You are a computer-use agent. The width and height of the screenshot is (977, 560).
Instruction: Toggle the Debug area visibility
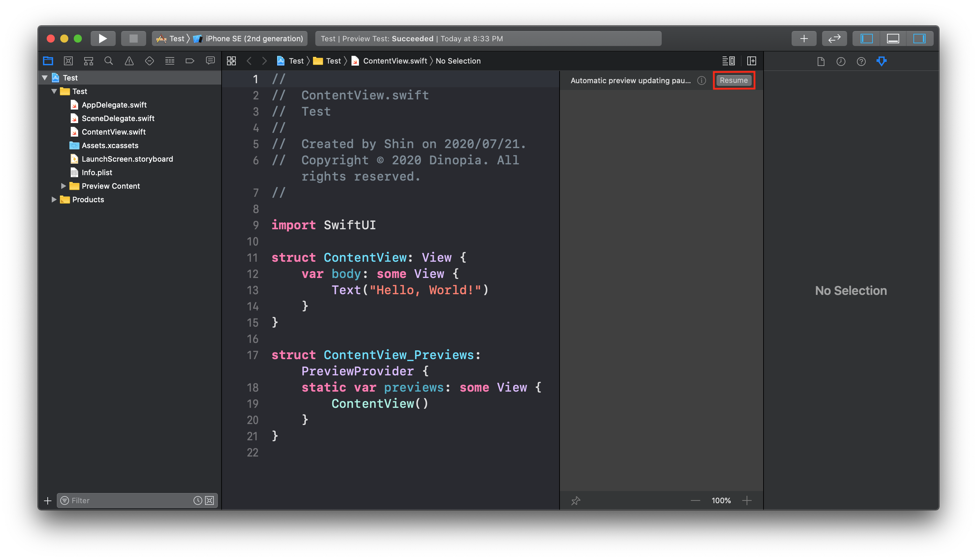(893, 39)
